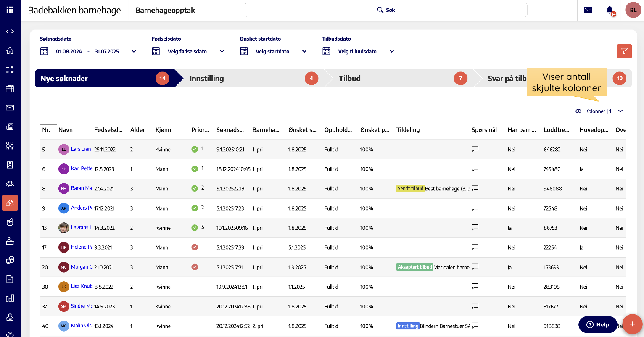Click the Help button
Screen dimensions: 644x337
point(597,324)
